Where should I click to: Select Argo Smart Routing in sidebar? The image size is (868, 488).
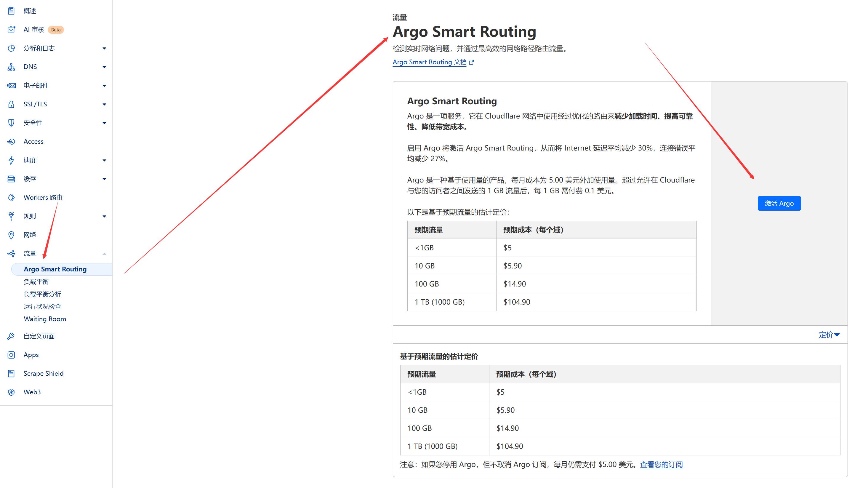(x=62, y=269)
